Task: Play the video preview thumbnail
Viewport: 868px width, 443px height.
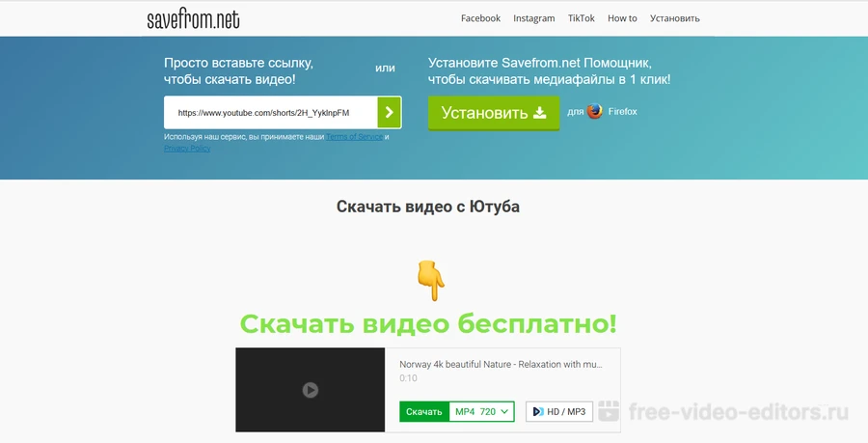Action: pos(310,390)
